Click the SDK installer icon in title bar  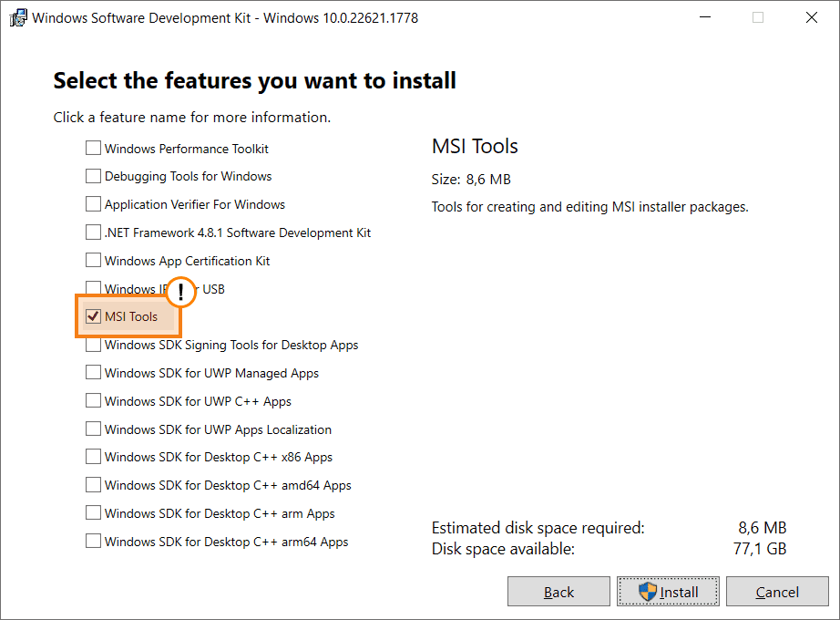click(x=18, y=17)
